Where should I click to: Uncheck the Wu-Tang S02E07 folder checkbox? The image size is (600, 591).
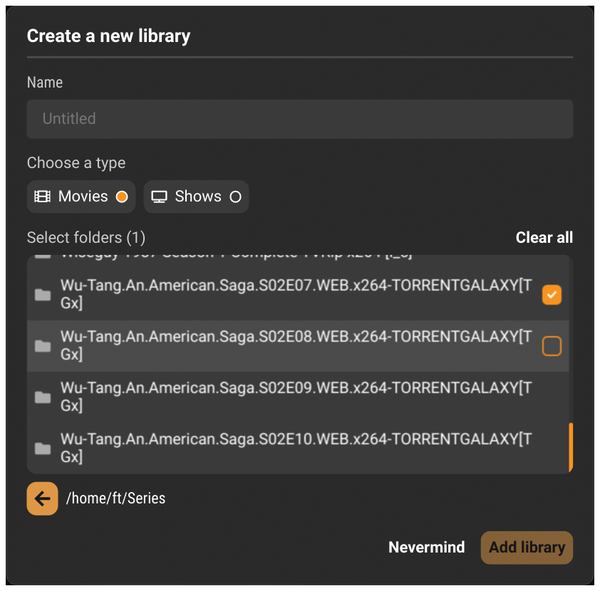(x=551, y=295)
